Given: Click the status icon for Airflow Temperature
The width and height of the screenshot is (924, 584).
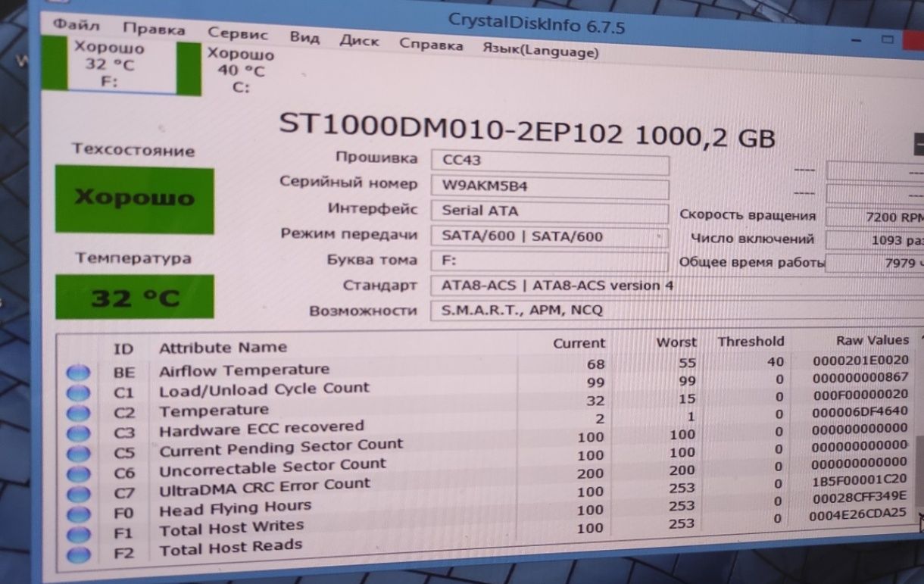Looking at the screenshot, I should [x=79, y=373].
